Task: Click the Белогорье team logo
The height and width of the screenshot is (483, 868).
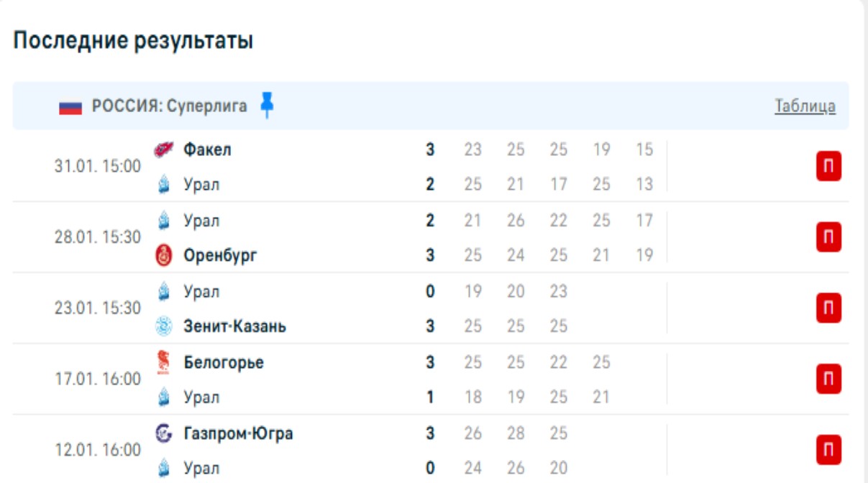Action: coord(164,362)
